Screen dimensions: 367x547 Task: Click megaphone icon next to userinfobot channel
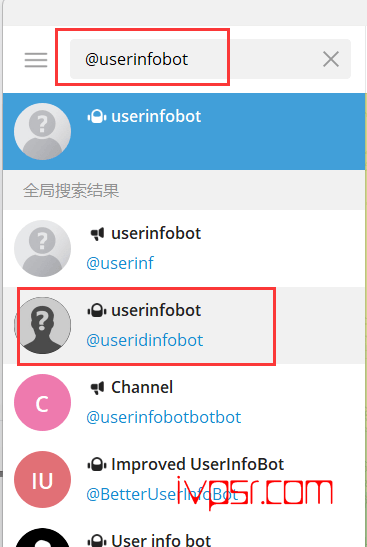pyautogui.click(x=97, y=234)
